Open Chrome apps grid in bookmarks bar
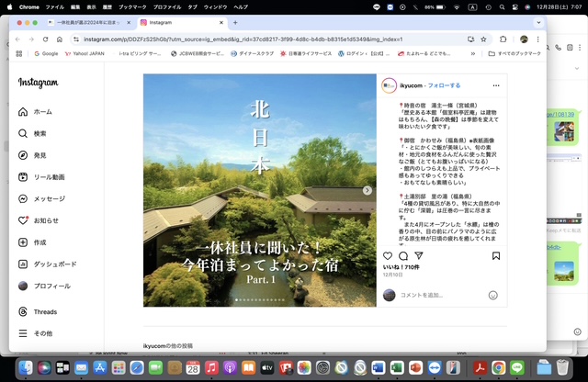This screenshot has width=588, height=382. 19,53
